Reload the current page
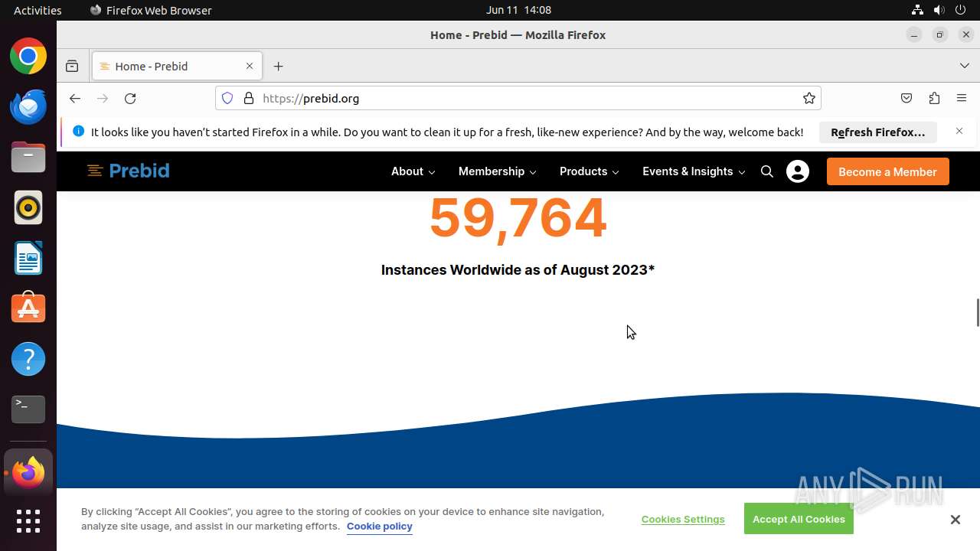 130,98
